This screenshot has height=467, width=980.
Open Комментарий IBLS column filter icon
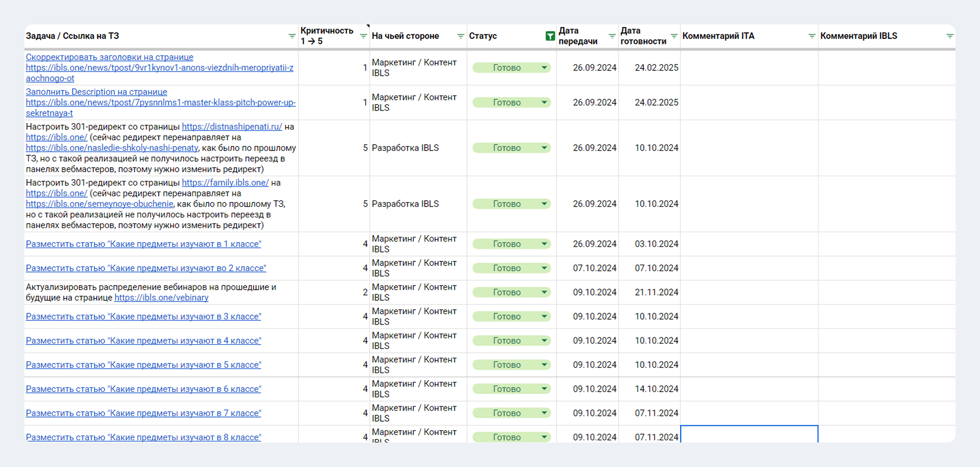950,36
